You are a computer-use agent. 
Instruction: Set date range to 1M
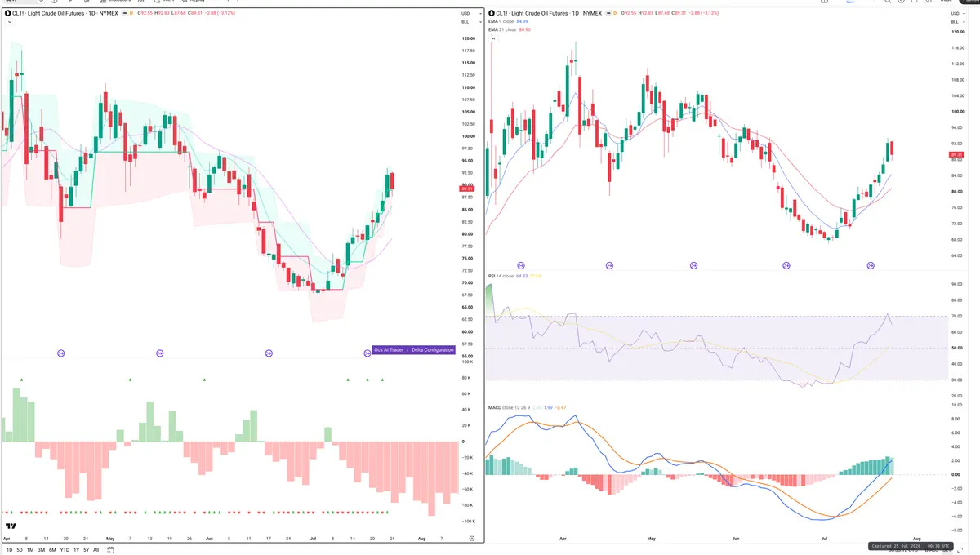[30, 550]
